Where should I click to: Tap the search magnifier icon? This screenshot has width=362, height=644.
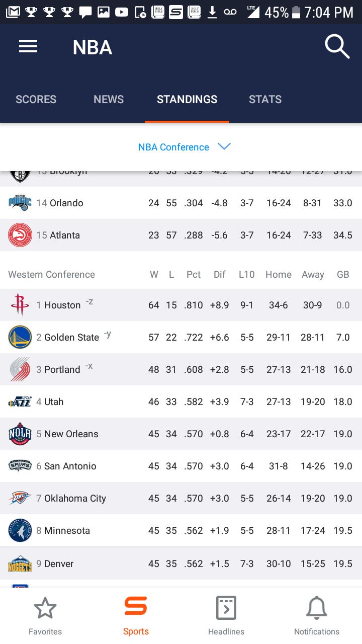pos(337,47)
